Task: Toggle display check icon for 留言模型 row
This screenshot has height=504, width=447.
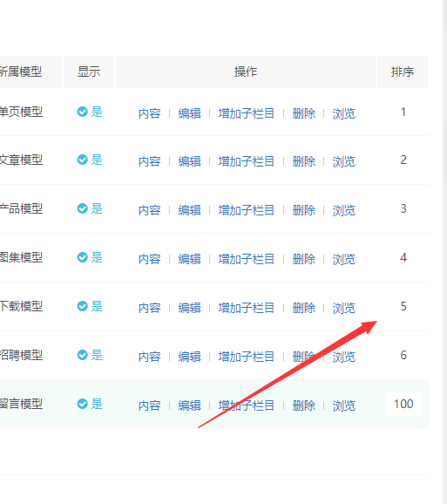Action: coord(83,404)
